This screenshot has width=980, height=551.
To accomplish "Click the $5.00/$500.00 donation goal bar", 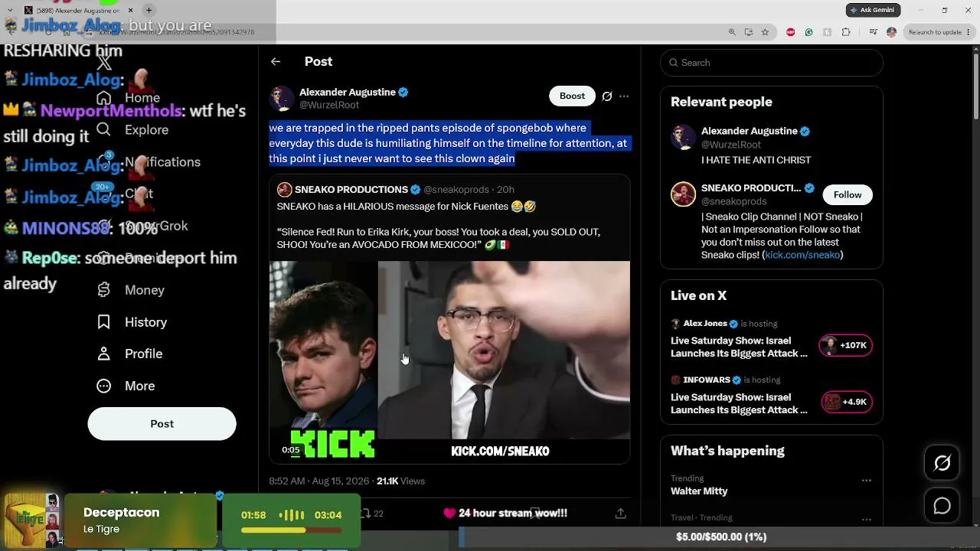I will [x=720, y=537].
